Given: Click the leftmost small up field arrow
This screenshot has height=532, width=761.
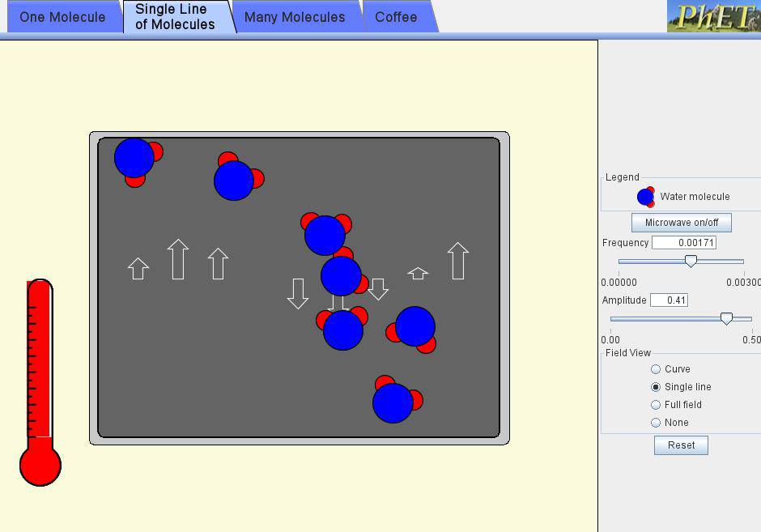Looking at the screenshot, I should [138, 269].
